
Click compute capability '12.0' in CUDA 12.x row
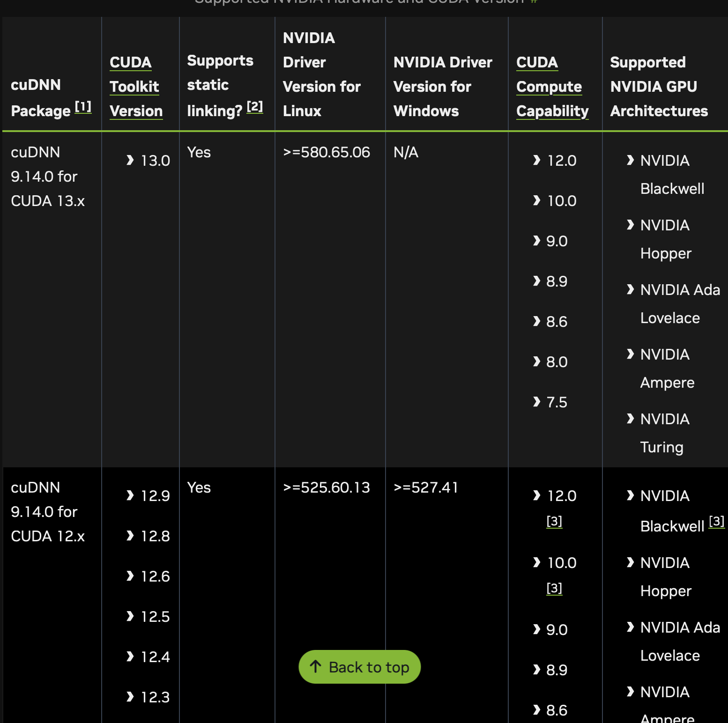[x=562, y=496]
